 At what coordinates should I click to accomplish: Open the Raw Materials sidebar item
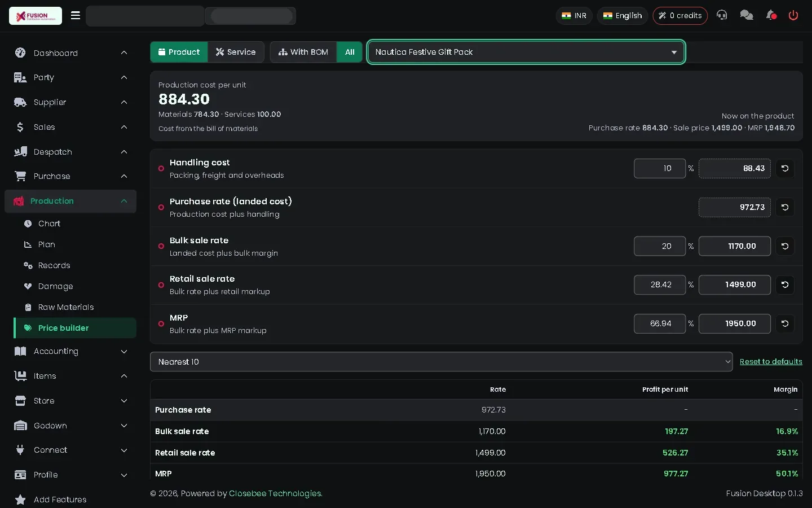tap(74, 307)
